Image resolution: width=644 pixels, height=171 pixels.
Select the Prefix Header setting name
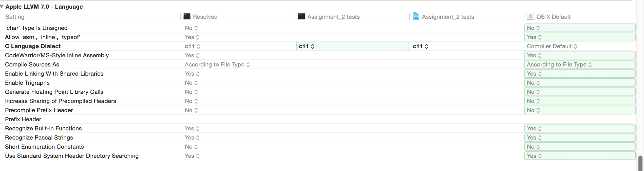click(23, 119)
